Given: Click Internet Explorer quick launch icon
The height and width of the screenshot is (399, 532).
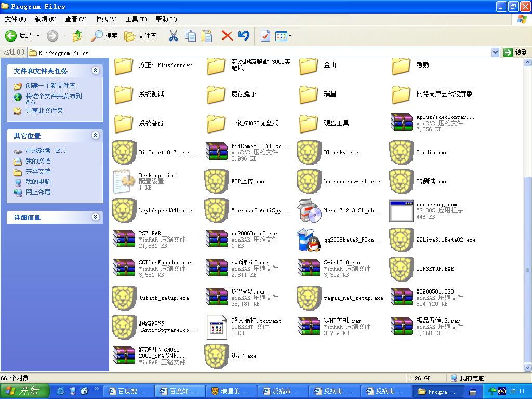Looking at the screenshot, I should [x=61, y=391].
